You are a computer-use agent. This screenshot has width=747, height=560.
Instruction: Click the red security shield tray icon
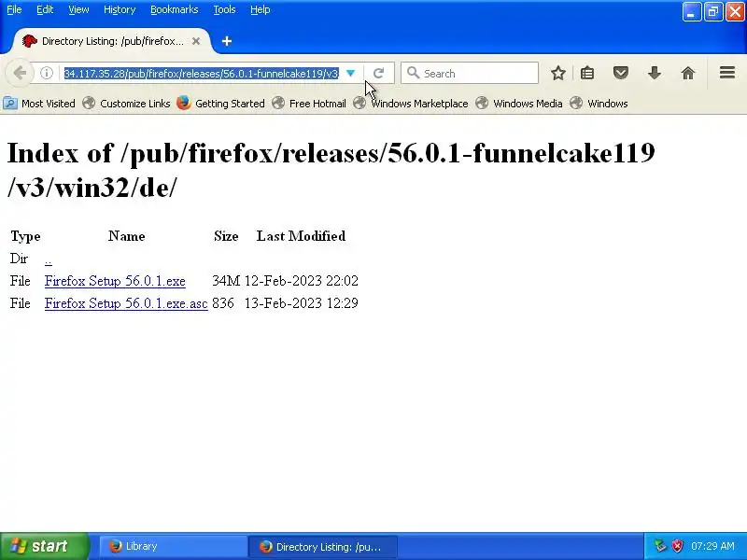(x=677, y=546)
